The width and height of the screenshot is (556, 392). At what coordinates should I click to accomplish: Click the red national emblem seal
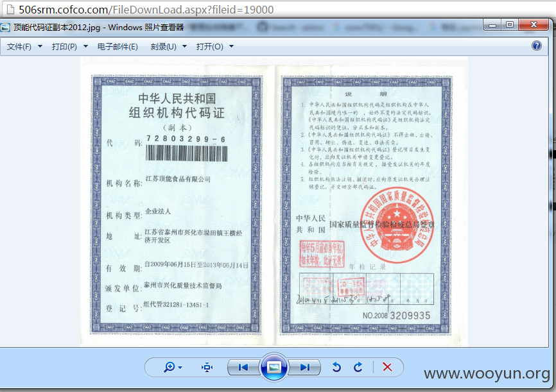click(x=397, y=225)
